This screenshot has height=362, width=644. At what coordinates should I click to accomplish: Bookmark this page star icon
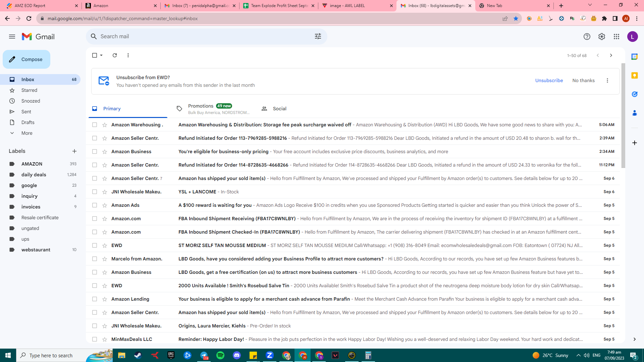click(516, 18)
